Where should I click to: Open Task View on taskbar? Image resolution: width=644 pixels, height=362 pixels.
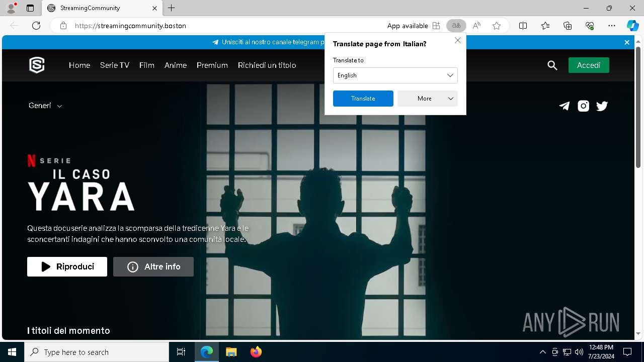tap(181, 352)
